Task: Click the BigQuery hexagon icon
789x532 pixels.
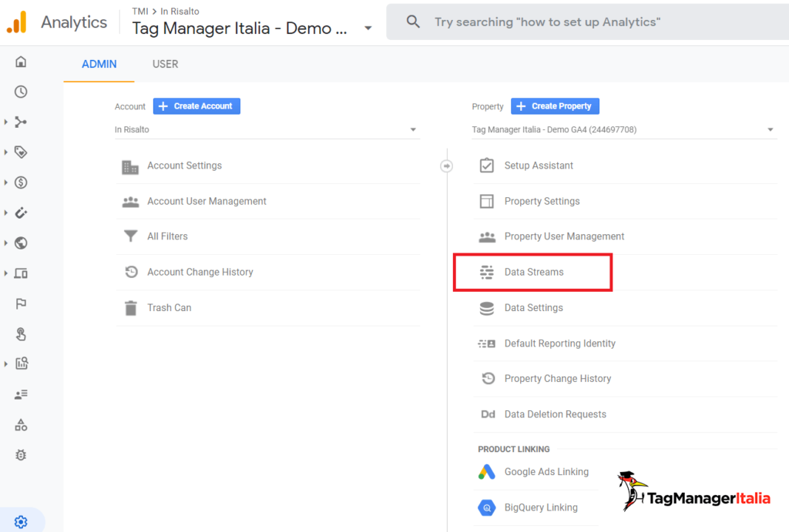Action: (487, 508)
